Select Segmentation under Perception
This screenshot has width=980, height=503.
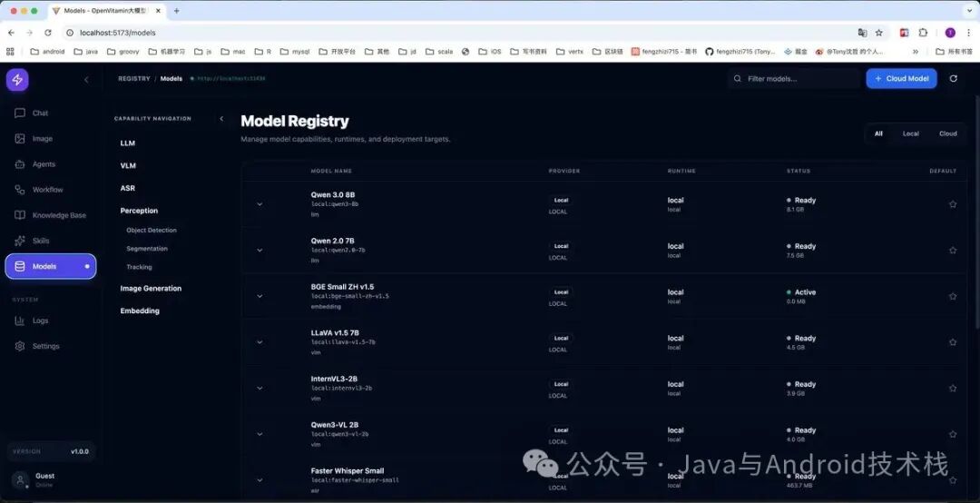point(147,249)
